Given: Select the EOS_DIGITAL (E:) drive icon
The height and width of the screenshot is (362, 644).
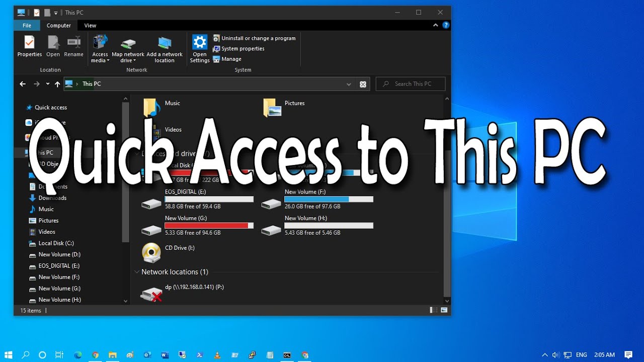Looking at the screenshot, I should pos(151,204).
